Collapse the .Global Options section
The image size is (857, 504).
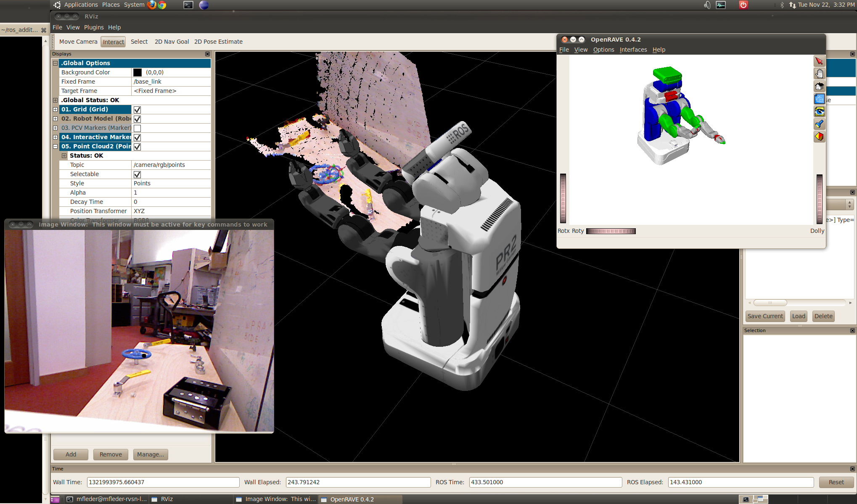[x=55, y=63]
